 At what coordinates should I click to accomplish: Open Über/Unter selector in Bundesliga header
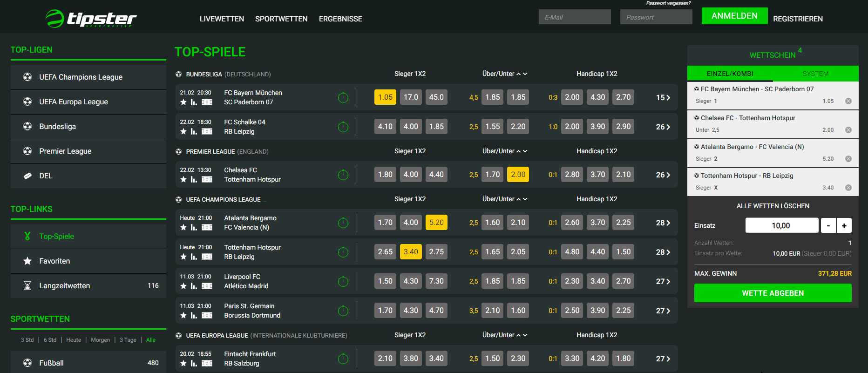point(505,74)
